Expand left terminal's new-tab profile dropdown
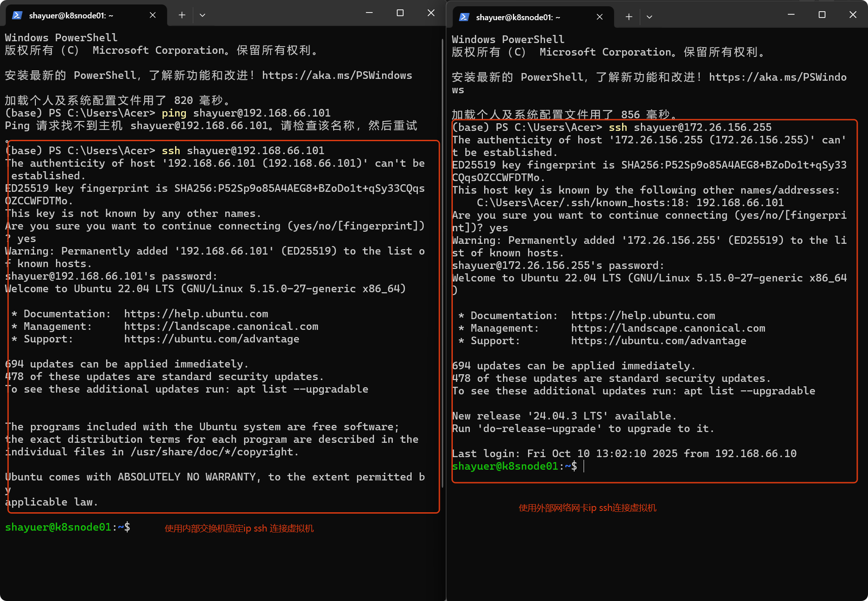Image resolution: width=868 pixels, height=601 pixels. 202,15
